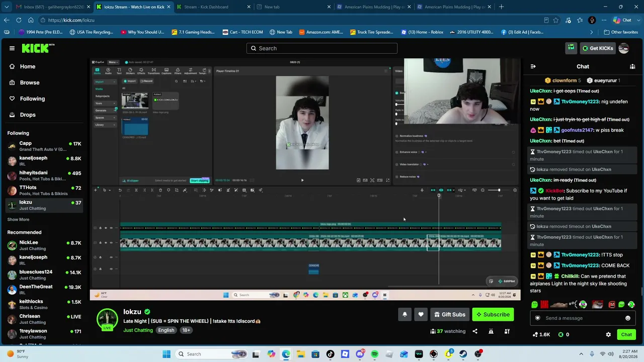The width and height of the screenshot is (644, 362).
Task: Show hidden system tray icons chevron
Action: [x=581, y=354]
